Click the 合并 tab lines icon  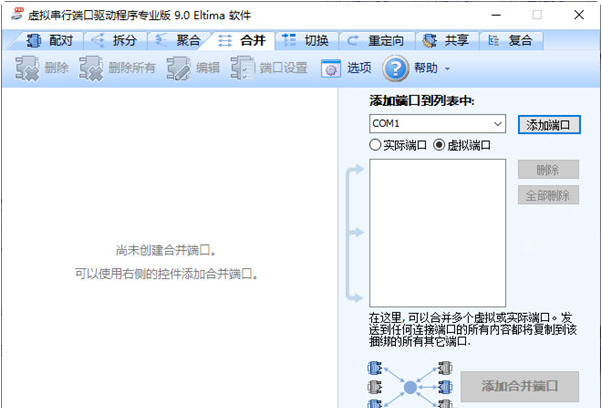coord(225,40)
